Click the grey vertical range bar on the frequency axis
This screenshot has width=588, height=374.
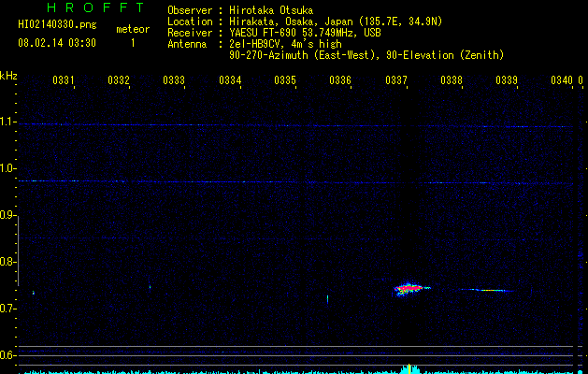tap(18, 251)
